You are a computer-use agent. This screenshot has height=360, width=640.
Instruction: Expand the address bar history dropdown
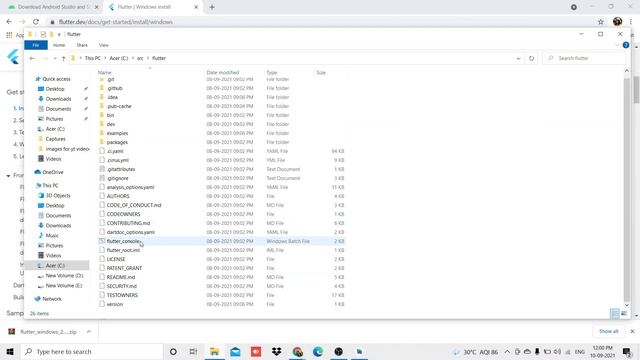518,58
